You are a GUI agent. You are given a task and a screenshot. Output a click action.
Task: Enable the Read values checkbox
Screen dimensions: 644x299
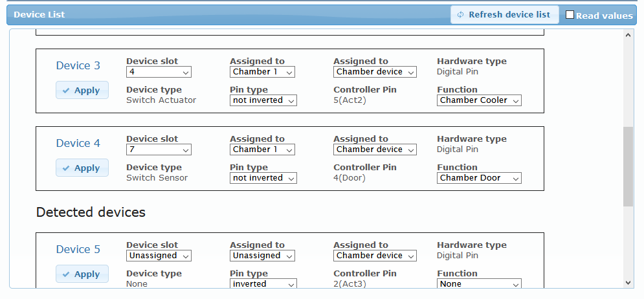[570, 15]
